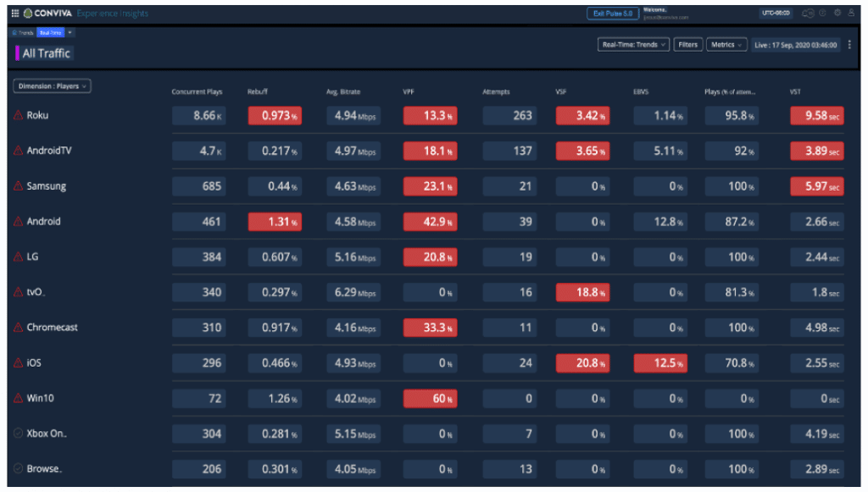Click LG's 5.16 Mbps bitrate value
The image size is (868, 492).
(353, 257)
